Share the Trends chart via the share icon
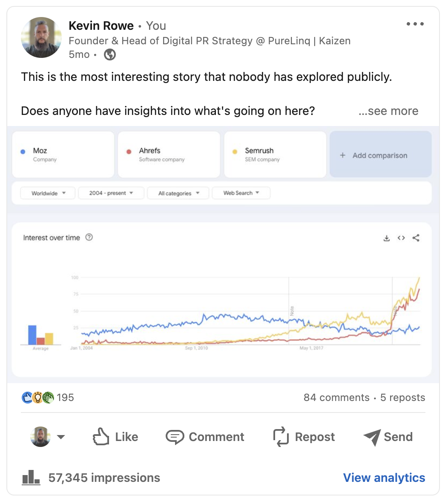This screenshot has width=448, height=504. coord(416,238)
